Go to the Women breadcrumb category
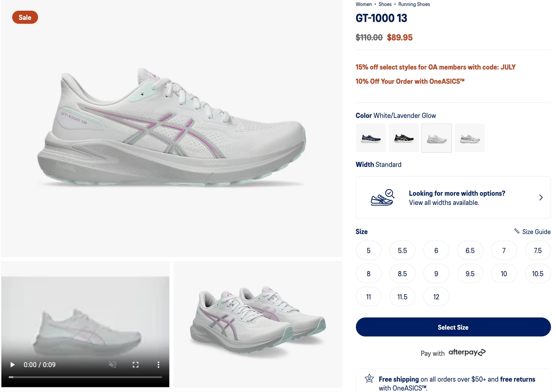The image size is (556, 392). [x=364, y=4]
